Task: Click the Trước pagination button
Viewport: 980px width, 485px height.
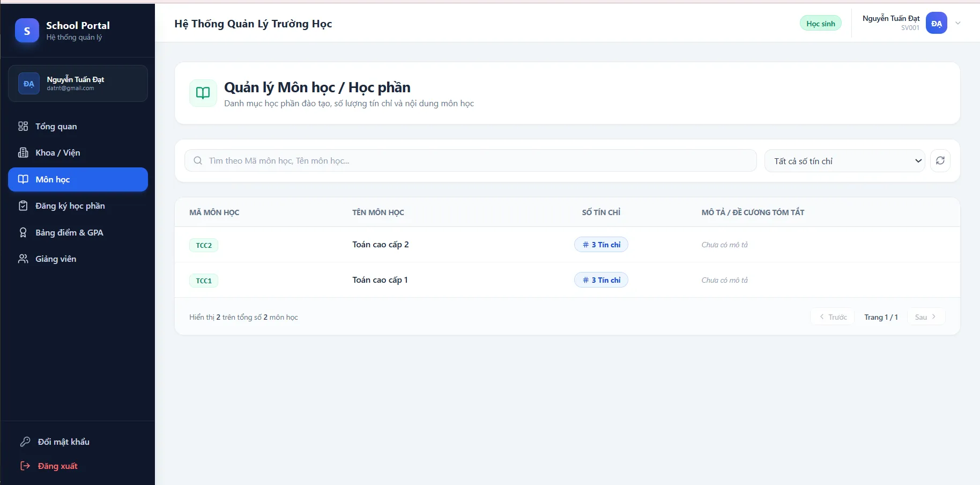Action: [832, 317]
